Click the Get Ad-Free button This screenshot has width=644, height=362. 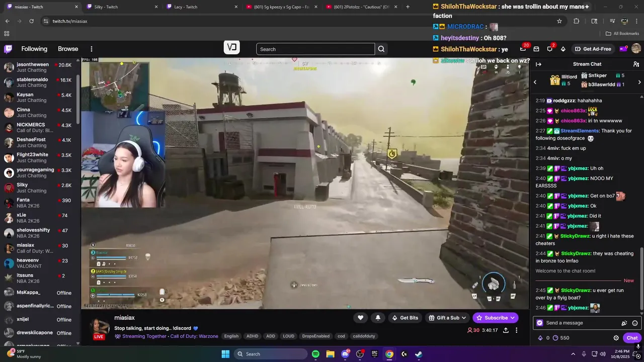click(593, 49)
